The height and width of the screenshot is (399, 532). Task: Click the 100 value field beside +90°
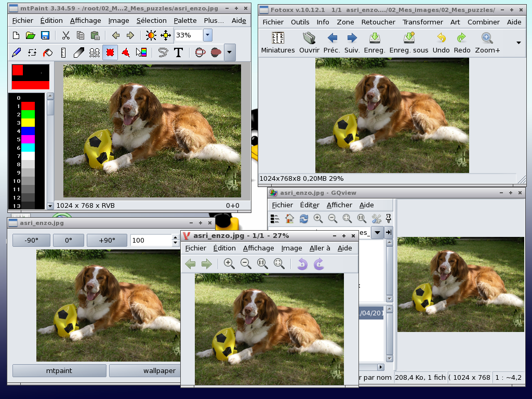(151, 240)
